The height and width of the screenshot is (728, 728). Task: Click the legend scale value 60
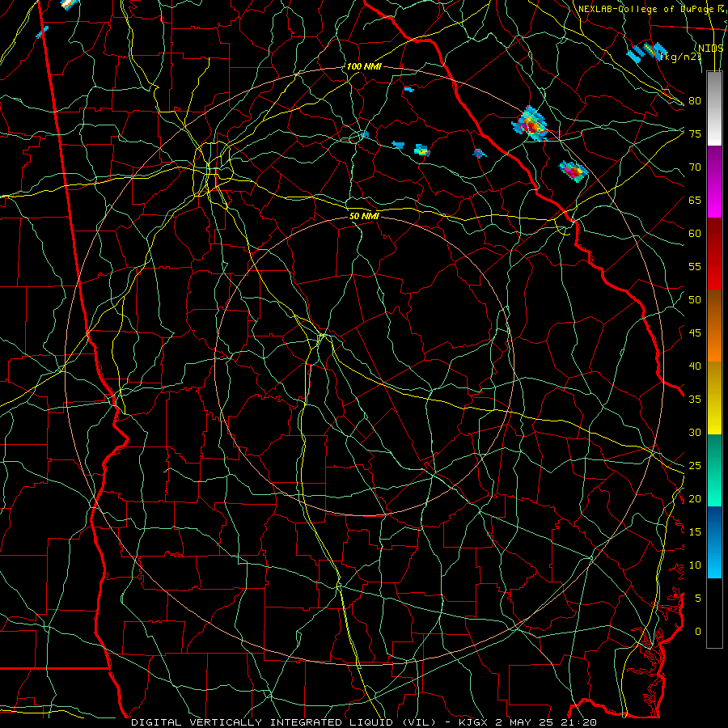click(695, 234)
